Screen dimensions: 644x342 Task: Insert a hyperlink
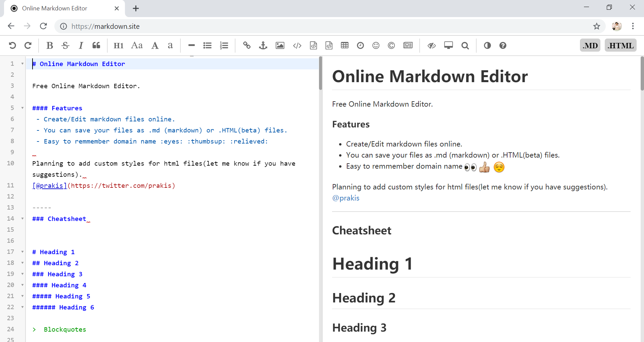(x=247, y=45)
